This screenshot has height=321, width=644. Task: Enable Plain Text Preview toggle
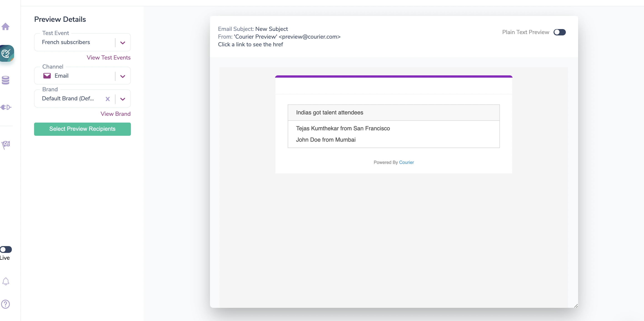[x=559, y=32]
